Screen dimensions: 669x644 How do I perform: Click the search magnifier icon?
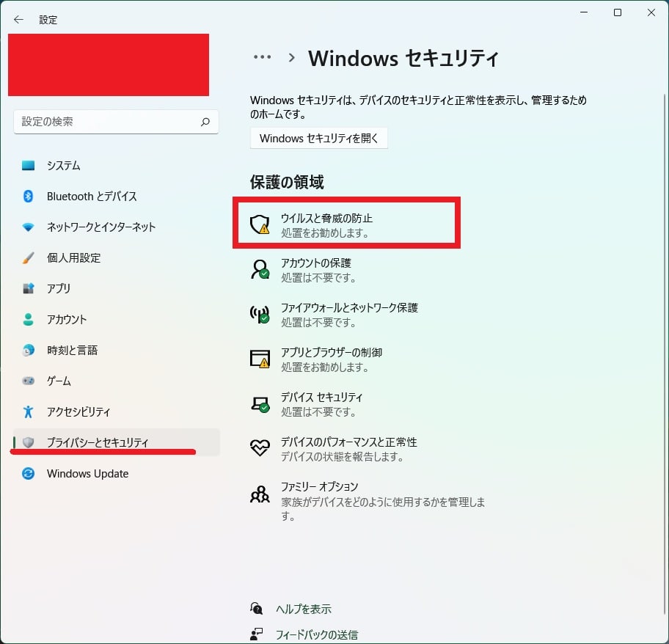point(205,122)
